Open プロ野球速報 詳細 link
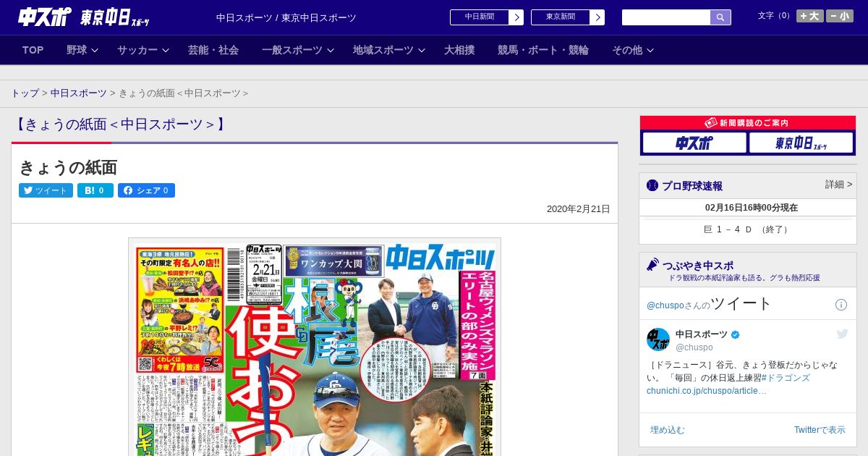 click(838, 185)
